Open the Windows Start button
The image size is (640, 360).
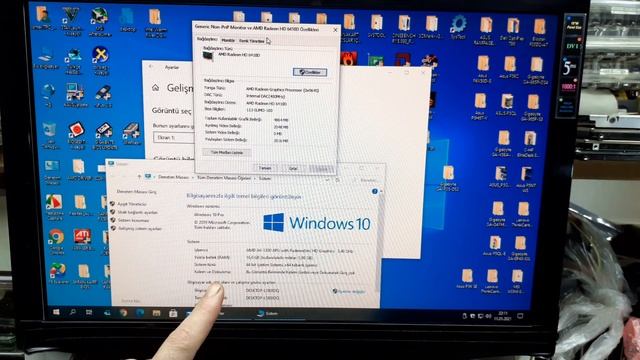(x=56, y=312)
